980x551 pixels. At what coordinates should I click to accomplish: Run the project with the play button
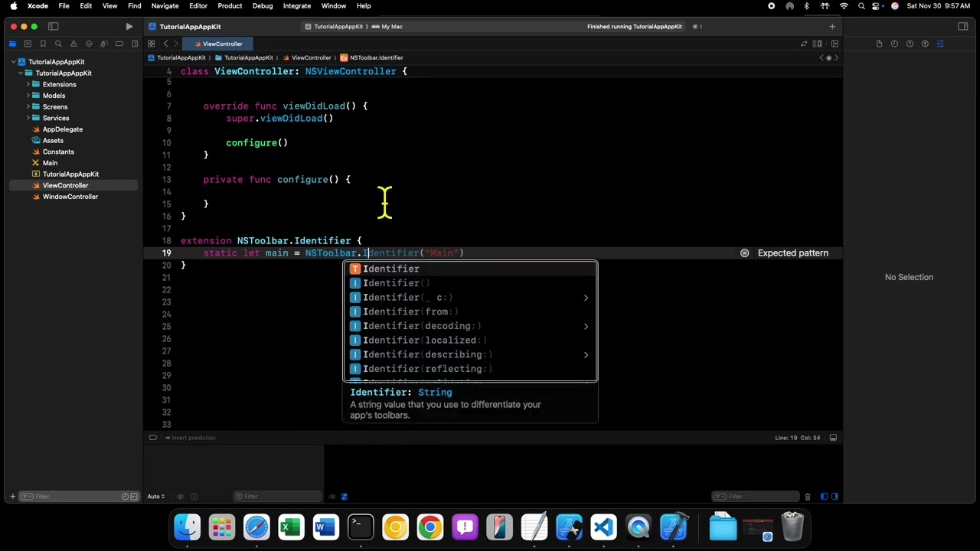pyautogui.click(x=129, y=27)
